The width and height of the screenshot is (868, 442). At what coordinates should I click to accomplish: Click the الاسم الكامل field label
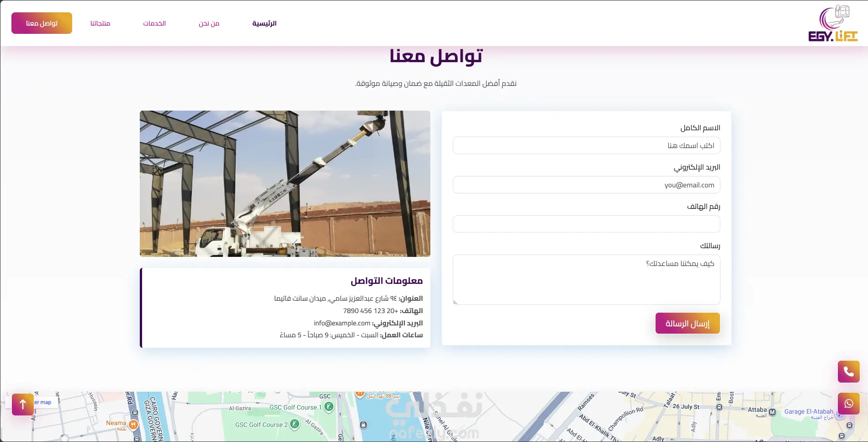pyautogui.click(x=700, y=128)
